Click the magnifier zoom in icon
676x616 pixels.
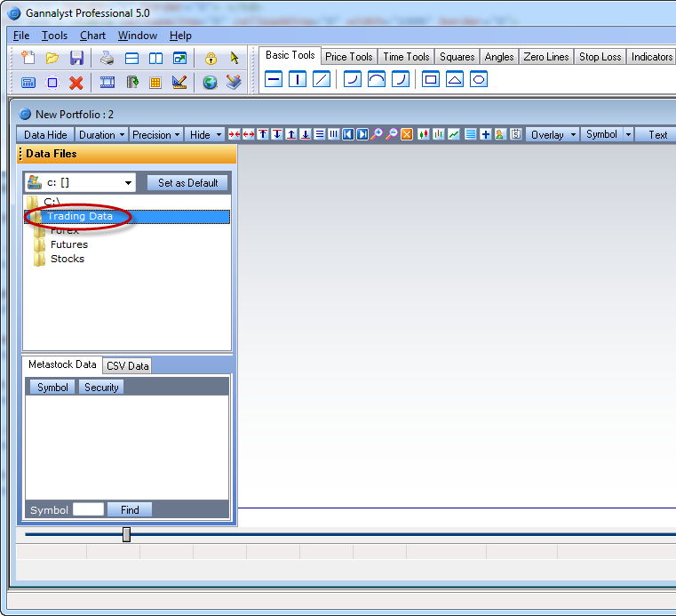378,134
